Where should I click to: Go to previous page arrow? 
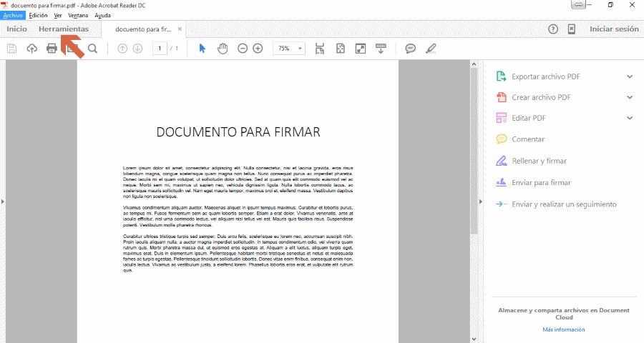pyautogui.click(x=122, y=49)
